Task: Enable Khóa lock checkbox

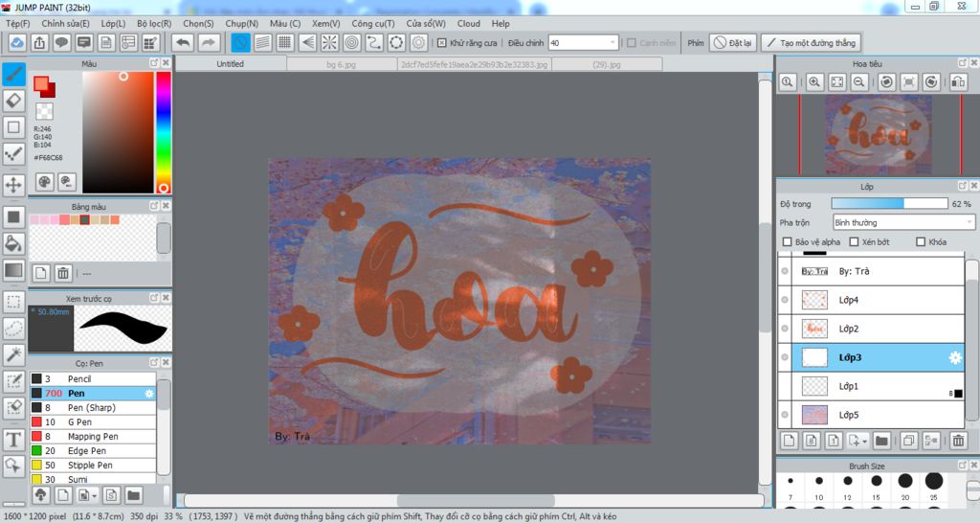Action: [920, 241]
